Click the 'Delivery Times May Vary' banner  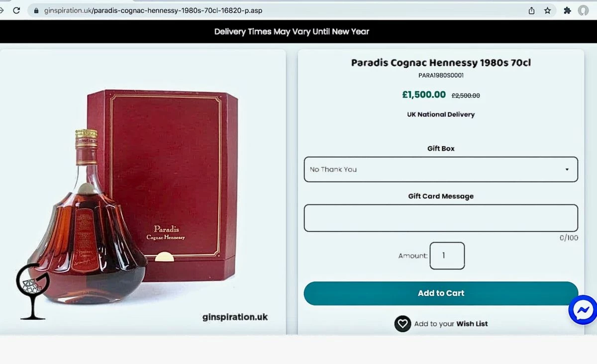pos(292,31)
